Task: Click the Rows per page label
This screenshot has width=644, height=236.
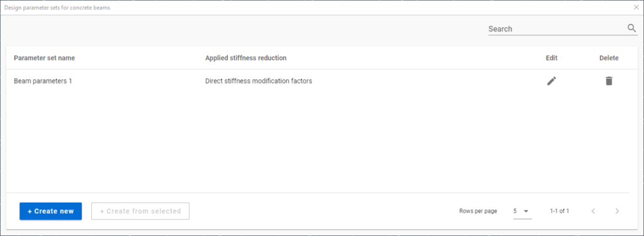Action: (478, 211)
